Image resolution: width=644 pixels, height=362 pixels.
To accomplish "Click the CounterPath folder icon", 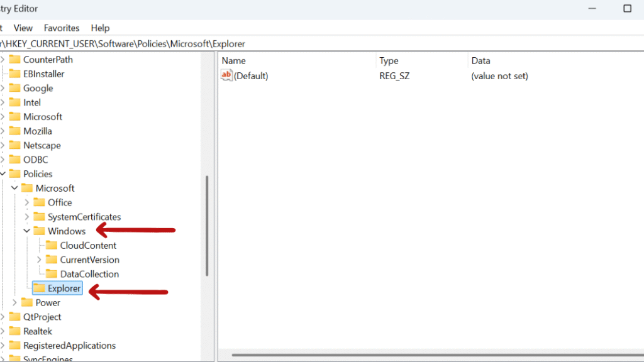I will [15, 60].
